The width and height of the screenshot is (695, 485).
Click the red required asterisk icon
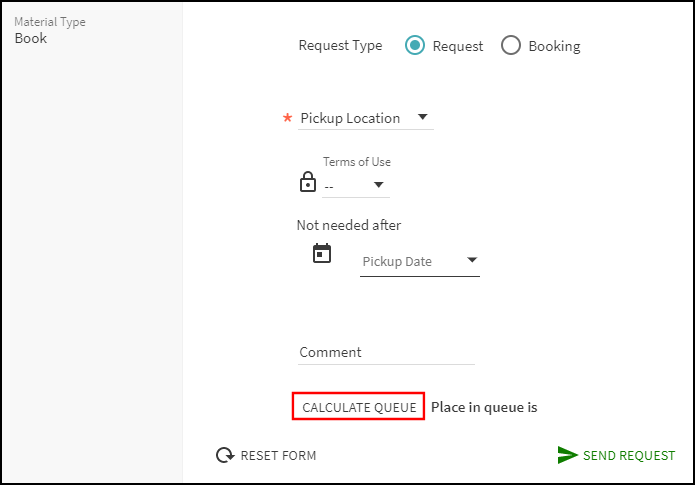point(288,118)
